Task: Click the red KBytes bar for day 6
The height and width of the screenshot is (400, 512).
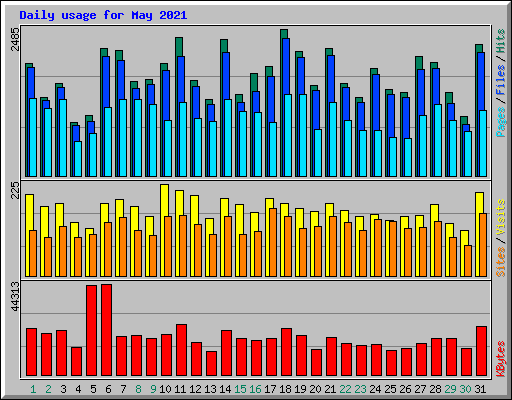Action: pyautogui.click(x=106, y=330)
